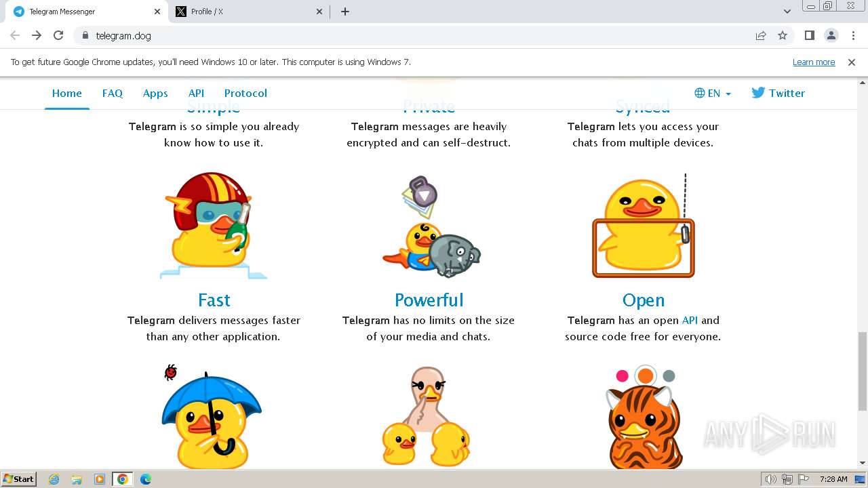868x488 pixels.
Task: Click the tiger duck image
Action: [x=643, y=418]
